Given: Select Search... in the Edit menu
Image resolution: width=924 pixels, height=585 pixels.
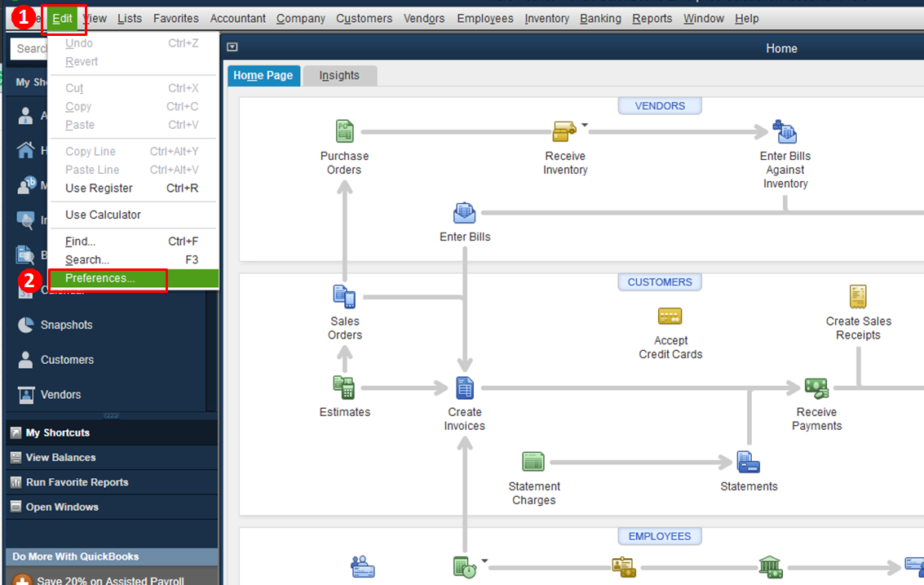Looking at the screenshot, I should coord(133,259).
